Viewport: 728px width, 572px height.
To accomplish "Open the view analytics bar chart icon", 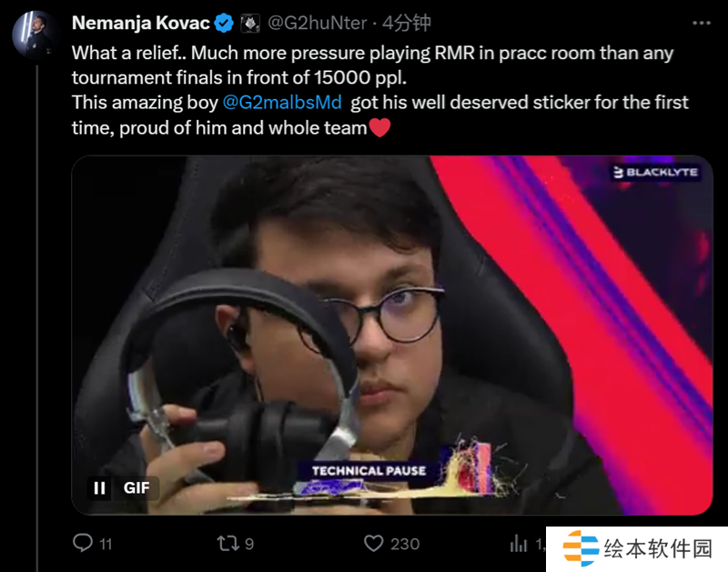I will tap(519, 543).
